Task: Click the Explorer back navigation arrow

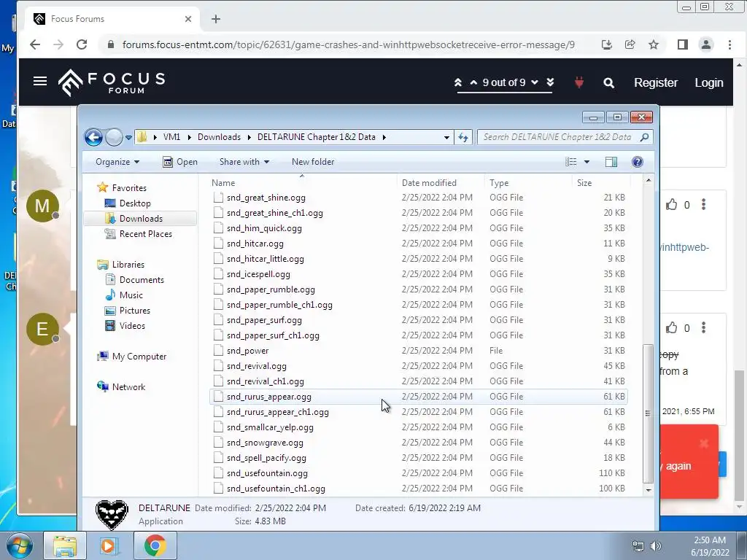Action: click(94, 138)
